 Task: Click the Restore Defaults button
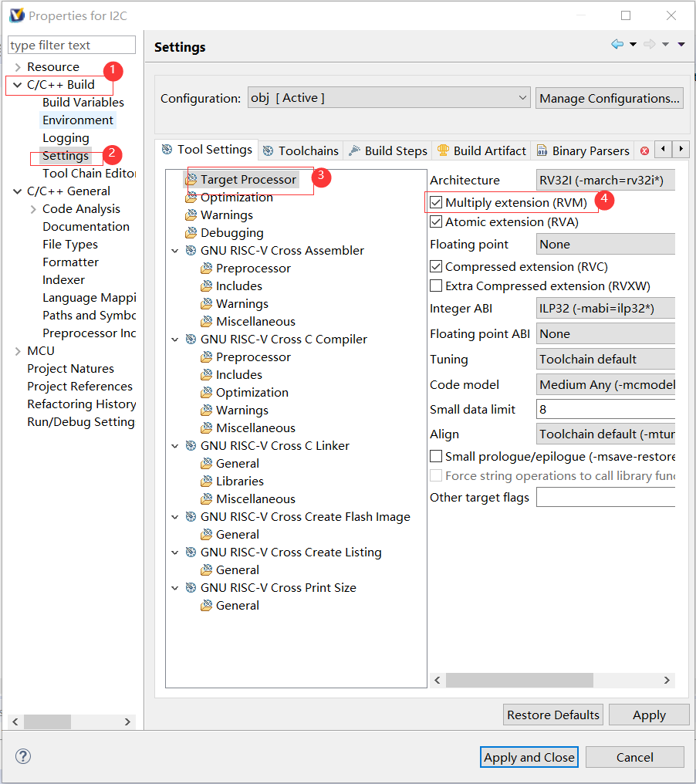tap(552, 715)
